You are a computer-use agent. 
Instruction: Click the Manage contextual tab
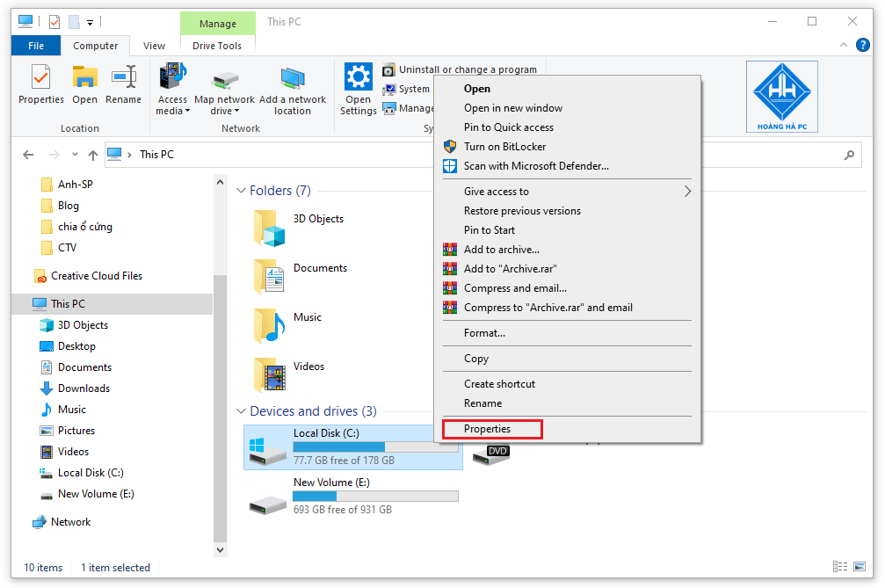[x=218, y=24]
